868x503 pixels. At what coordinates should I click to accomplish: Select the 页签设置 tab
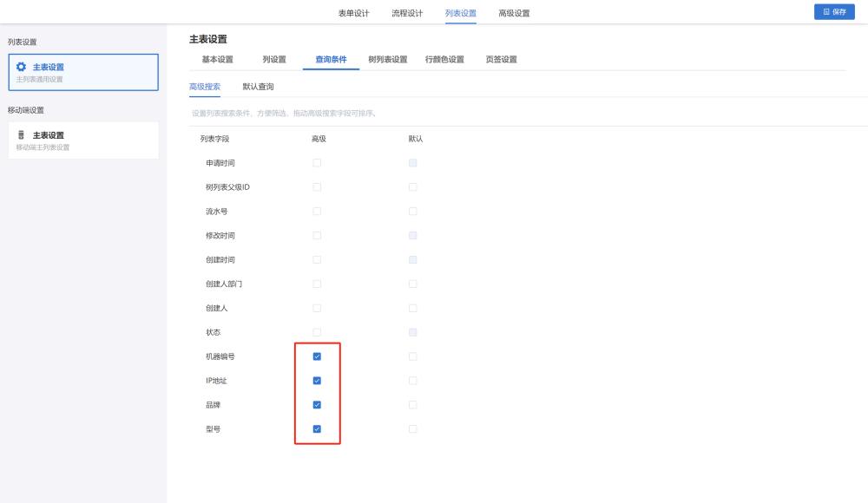click(501, 60)
